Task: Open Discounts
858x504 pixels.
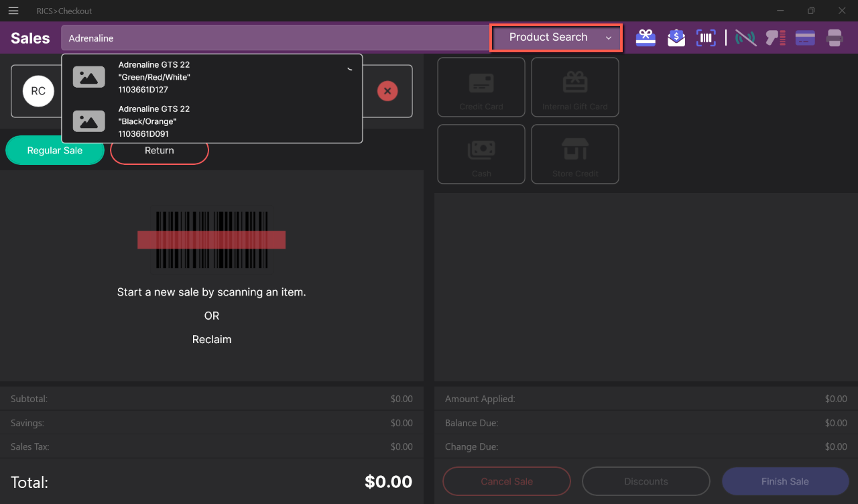Action: [646, 481]
